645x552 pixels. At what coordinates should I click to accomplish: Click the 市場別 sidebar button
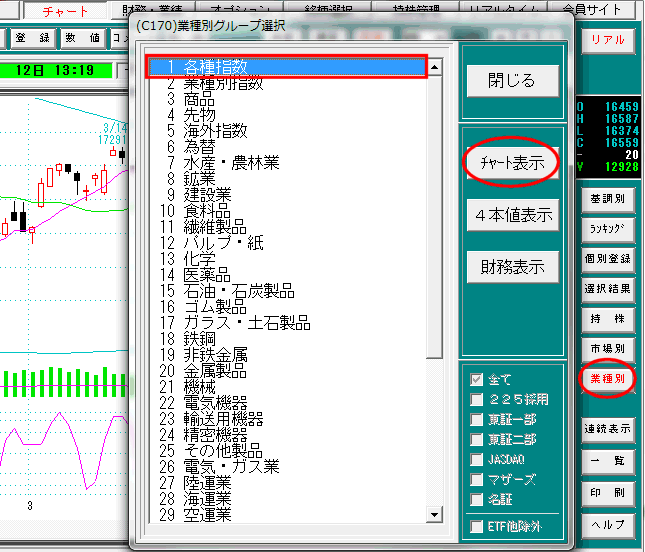click(x=608, y=349)
